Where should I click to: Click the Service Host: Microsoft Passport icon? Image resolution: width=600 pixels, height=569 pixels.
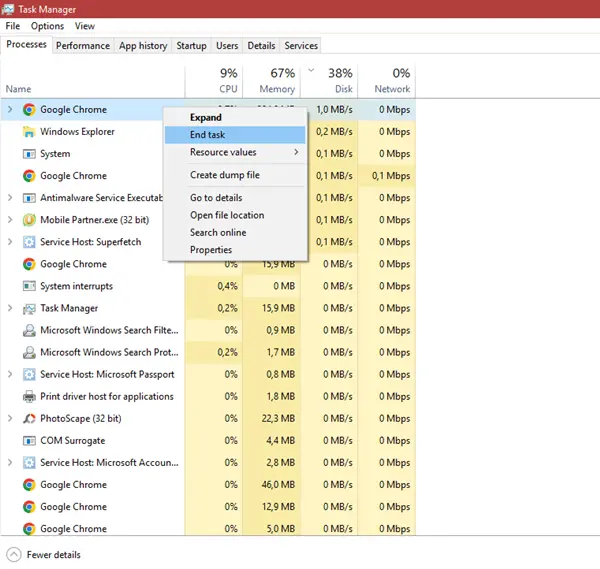29,375
